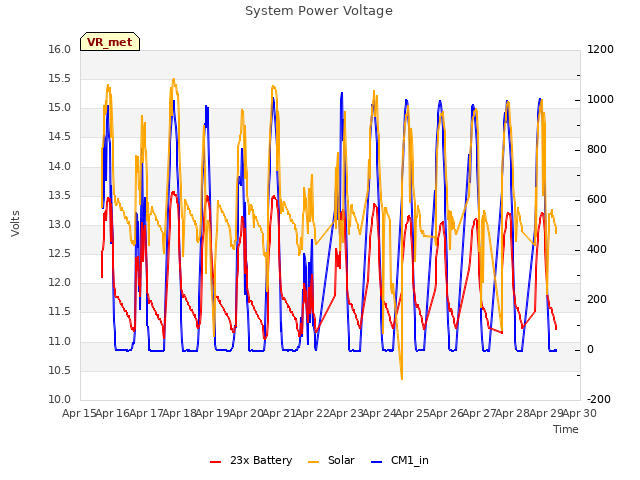
Task: Click the Apr 30 date tick label
Action: coord(580,413)
